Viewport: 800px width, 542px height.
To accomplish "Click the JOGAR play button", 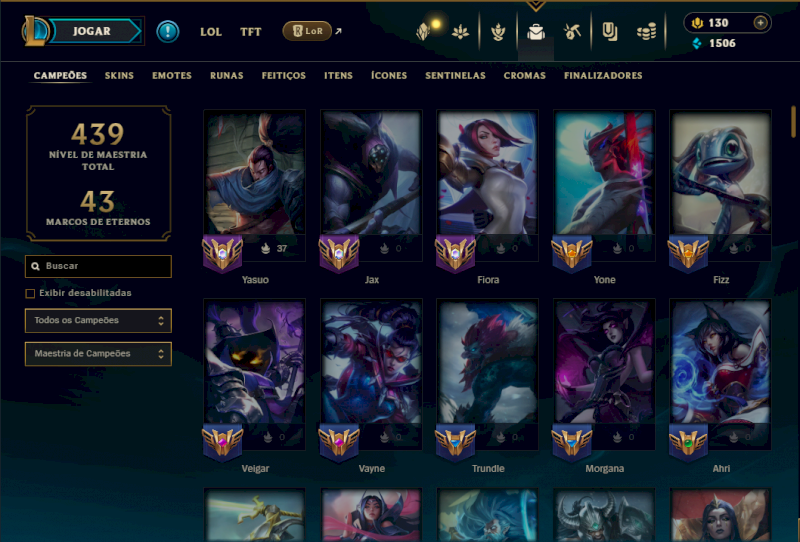I will coord(92,31).
